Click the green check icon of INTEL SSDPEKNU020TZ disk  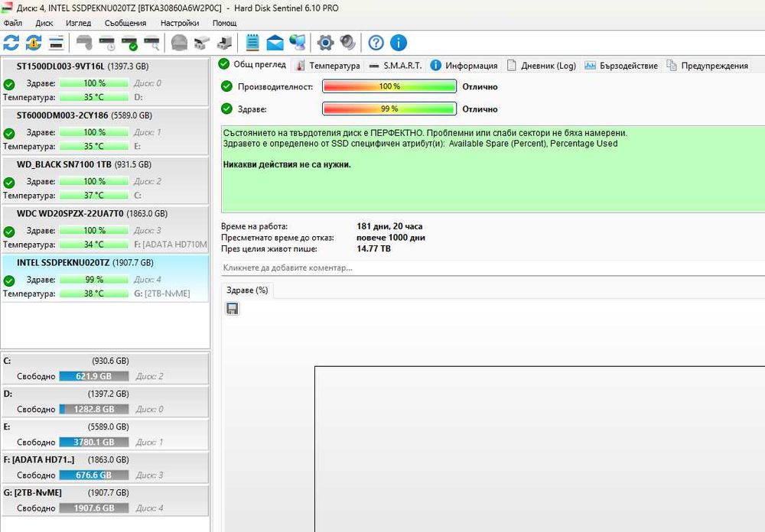point(8,281)
